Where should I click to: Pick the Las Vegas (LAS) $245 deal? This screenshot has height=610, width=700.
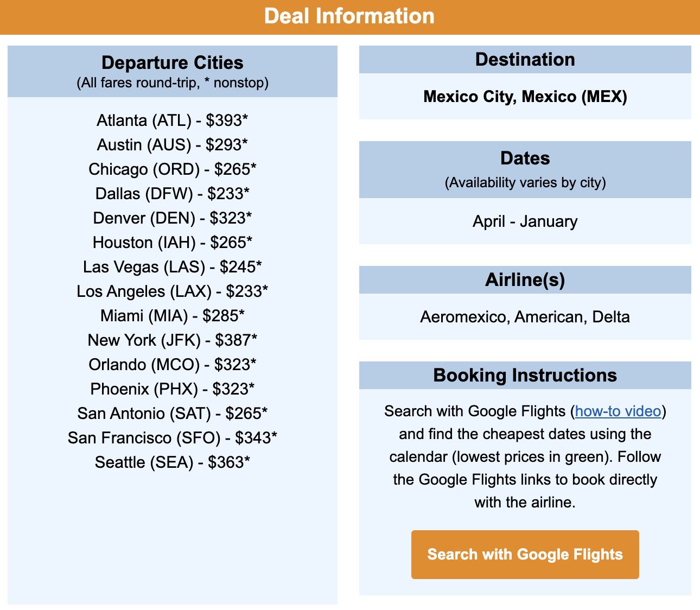tap(173, 266)
